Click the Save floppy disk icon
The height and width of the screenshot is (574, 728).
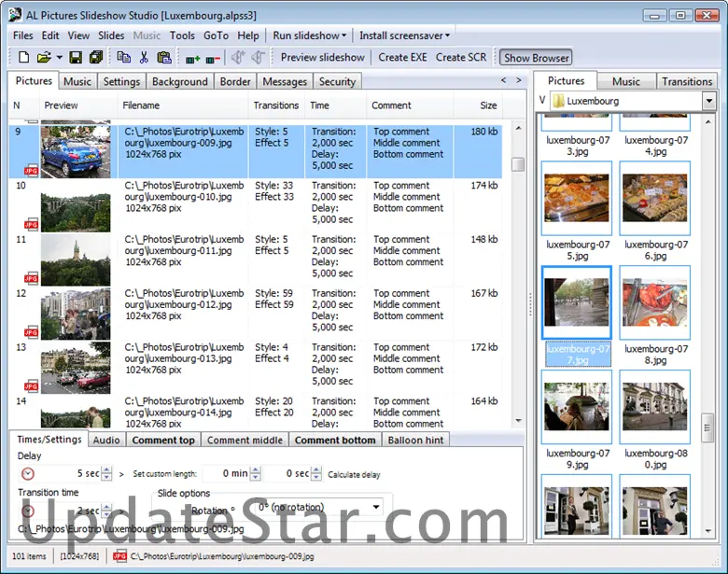tap(76, 57)
